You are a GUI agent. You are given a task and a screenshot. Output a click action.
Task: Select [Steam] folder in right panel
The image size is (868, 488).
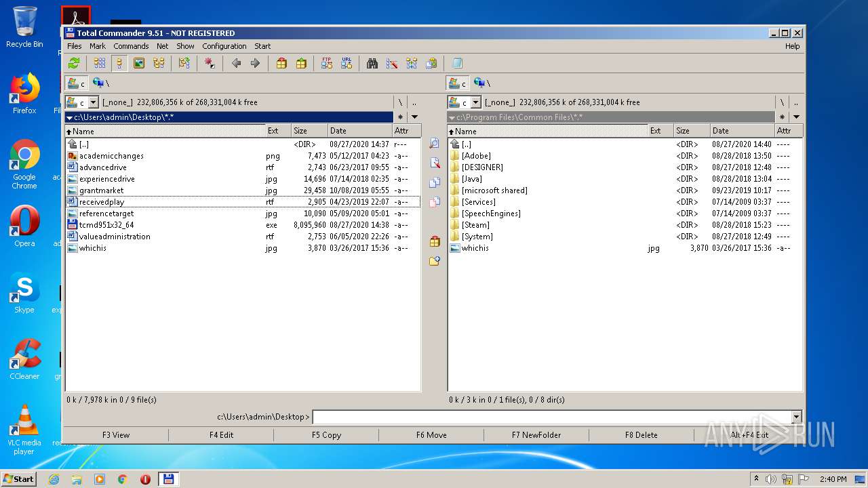(625, 225)
